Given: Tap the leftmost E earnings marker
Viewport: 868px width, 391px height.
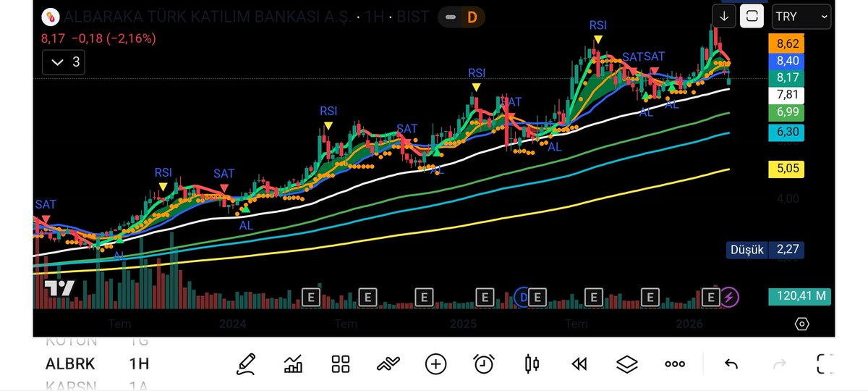Looking at the screenshot, I should (x=311, y=296).
